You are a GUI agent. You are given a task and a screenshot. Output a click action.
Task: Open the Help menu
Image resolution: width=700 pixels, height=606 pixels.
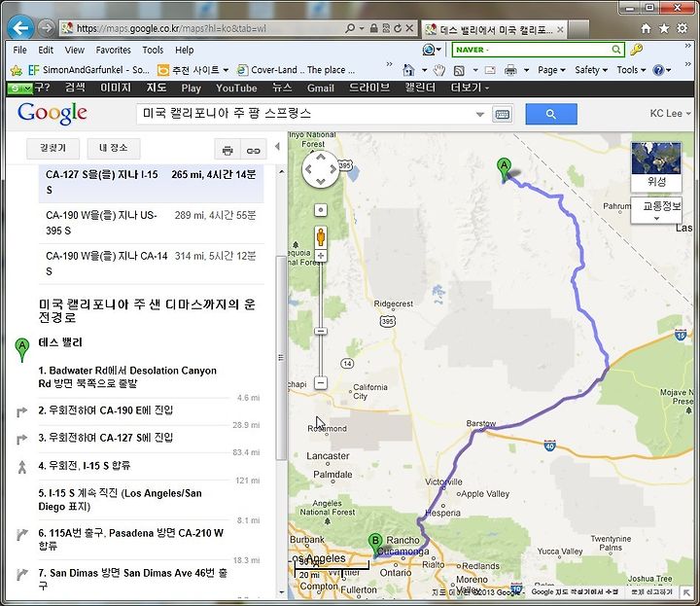point(185,50)
